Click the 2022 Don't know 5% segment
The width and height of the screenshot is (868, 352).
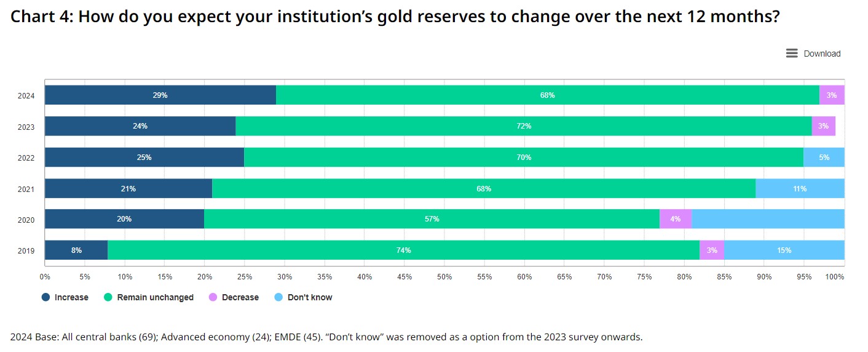tap(824, 158)
